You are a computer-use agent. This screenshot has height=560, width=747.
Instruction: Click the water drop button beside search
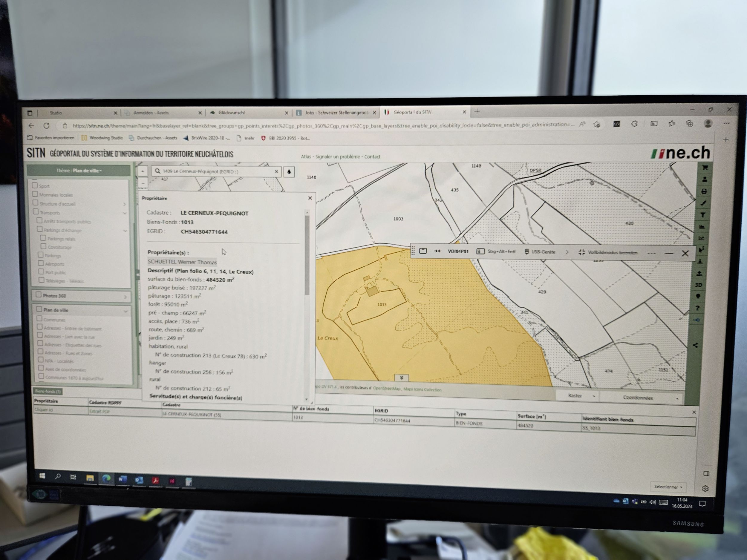(x=289, y=171)
